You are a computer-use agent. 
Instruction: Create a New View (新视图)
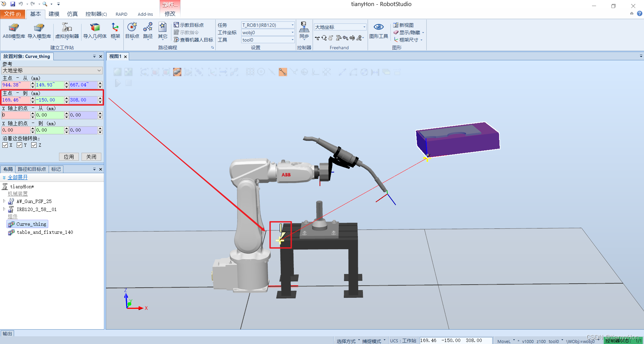404,25
